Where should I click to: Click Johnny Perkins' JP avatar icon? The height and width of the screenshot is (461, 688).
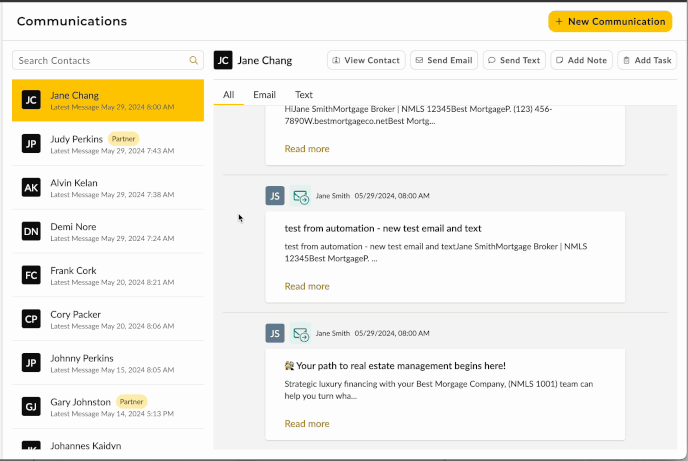(x=31, y=363)
